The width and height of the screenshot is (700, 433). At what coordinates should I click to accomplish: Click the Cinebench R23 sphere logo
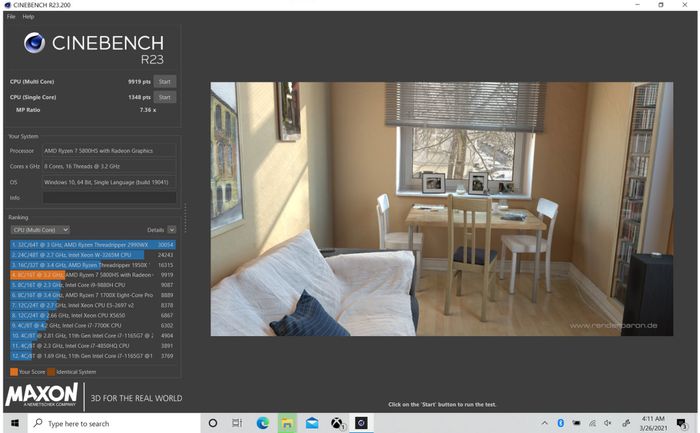34,43
